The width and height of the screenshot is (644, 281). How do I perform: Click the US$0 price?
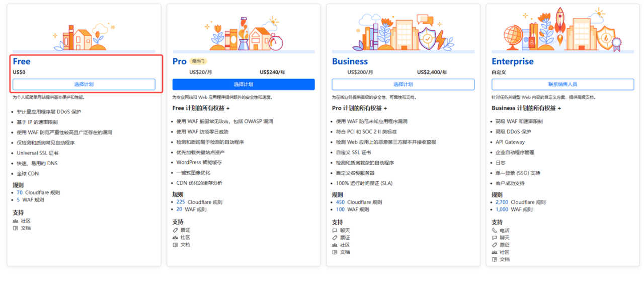[x=19, y=72]
